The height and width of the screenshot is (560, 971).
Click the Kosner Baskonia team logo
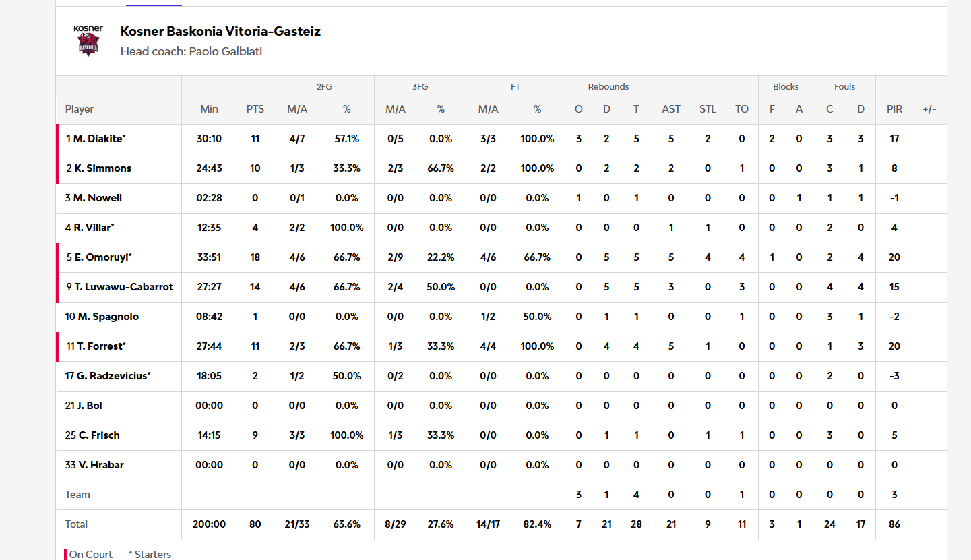tap(88, 40)
